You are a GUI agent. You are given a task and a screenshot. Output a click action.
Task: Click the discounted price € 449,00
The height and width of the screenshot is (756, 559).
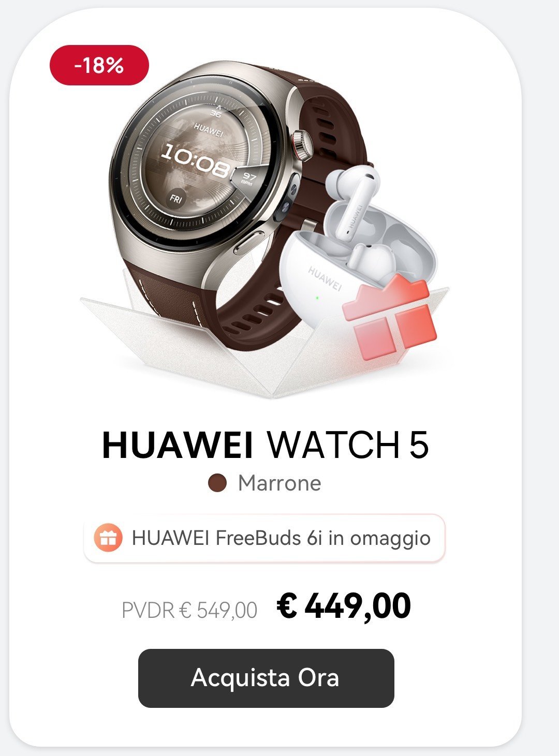click(344, 606)
